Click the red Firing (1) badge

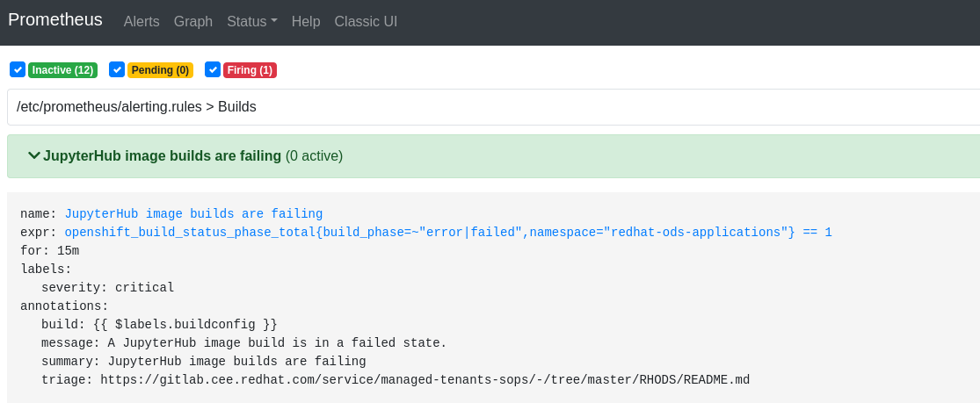click(249, 70)
